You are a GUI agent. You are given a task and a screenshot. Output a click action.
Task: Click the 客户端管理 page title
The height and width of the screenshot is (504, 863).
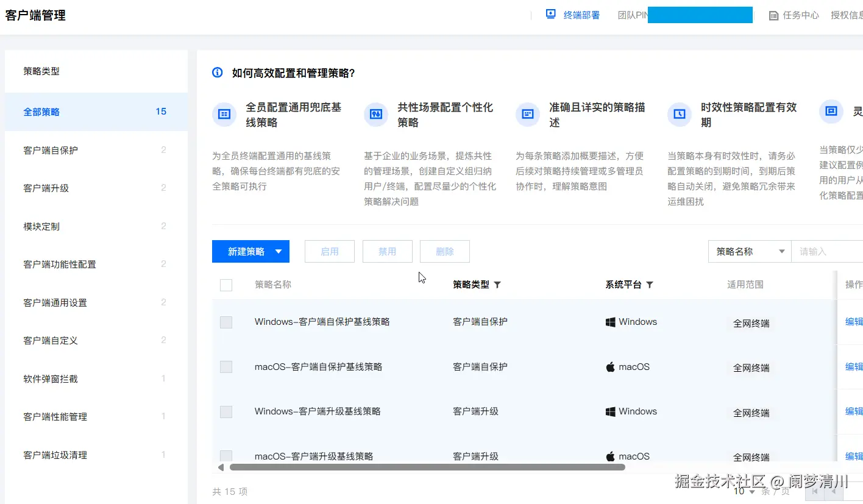(x=35, y=16)
